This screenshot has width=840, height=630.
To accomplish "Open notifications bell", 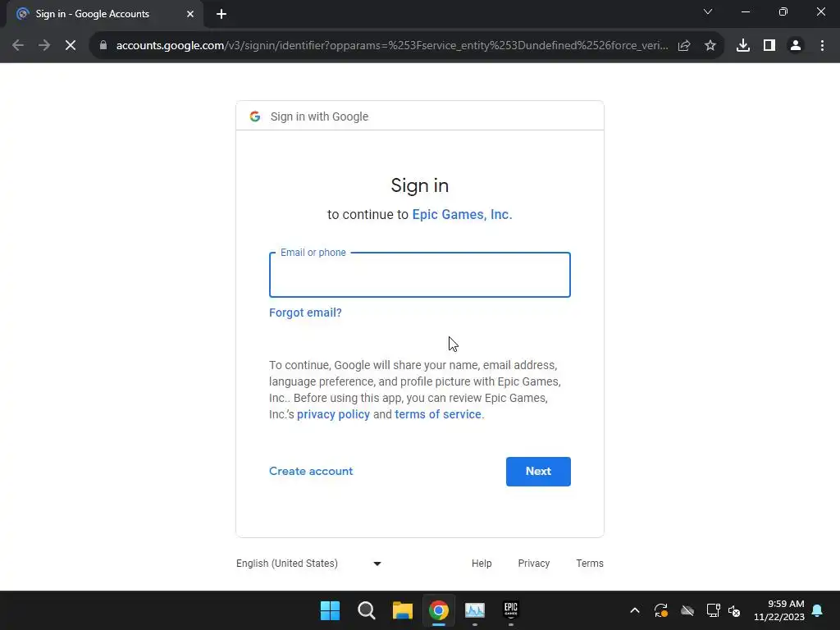I will (x=818, y=610).
